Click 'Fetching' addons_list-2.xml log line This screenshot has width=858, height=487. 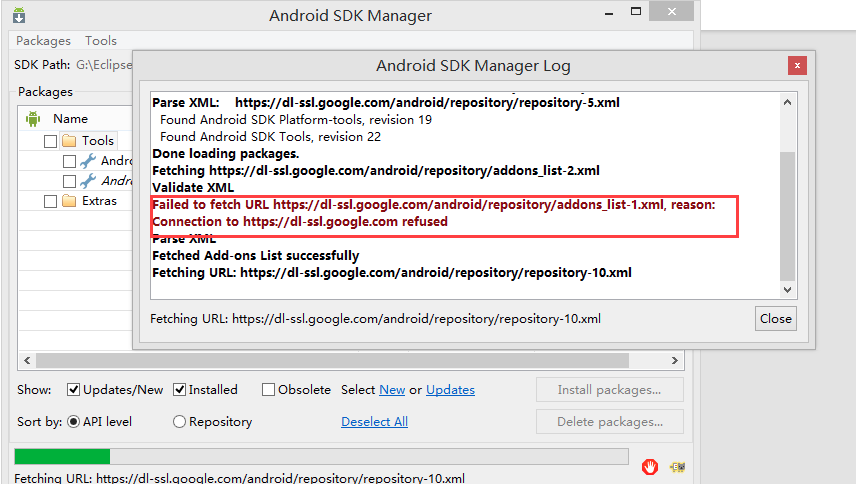tap(376, 171)
